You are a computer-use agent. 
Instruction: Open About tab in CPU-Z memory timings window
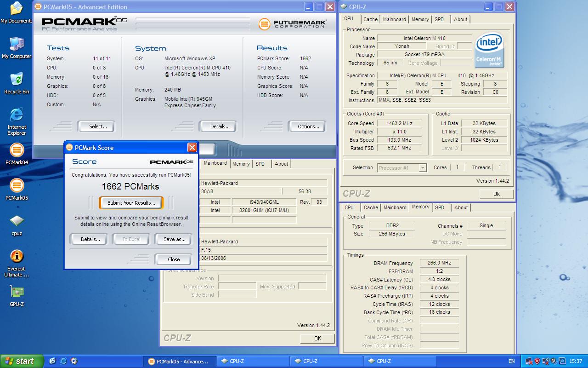pyautogui.click(x=461, y=207)
